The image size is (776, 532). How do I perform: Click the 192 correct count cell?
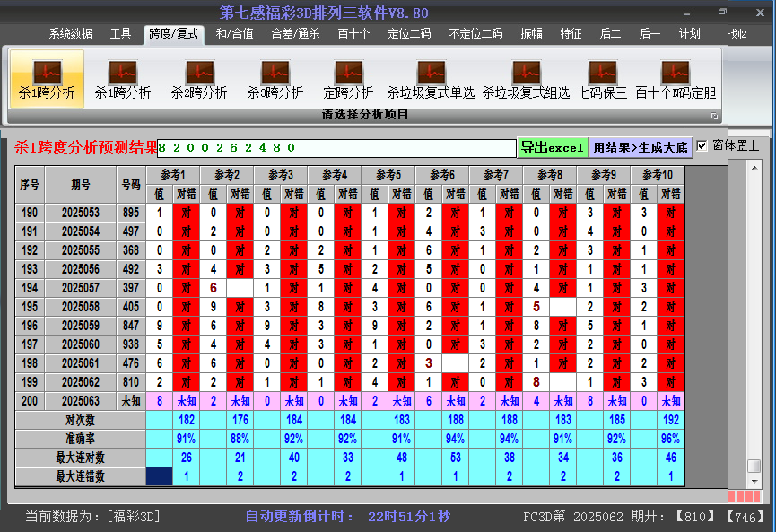click(670, 420)
